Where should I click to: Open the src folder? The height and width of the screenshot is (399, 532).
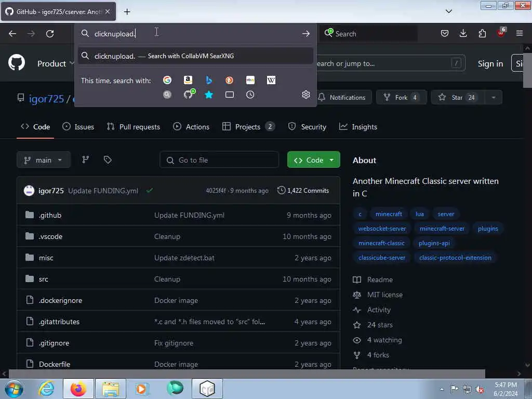pos(44,279)
